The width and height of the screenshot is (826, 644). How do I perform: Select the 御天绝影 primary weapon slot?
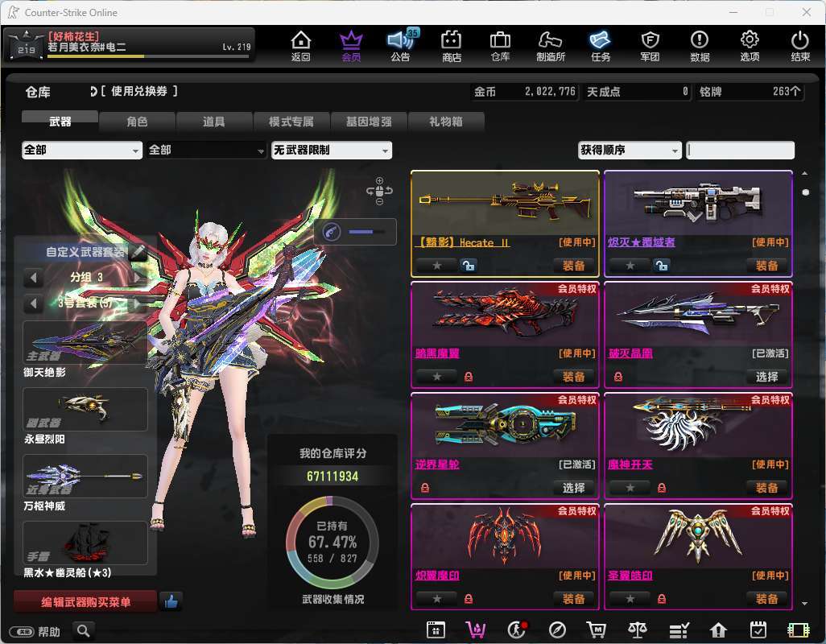[85, 342]
